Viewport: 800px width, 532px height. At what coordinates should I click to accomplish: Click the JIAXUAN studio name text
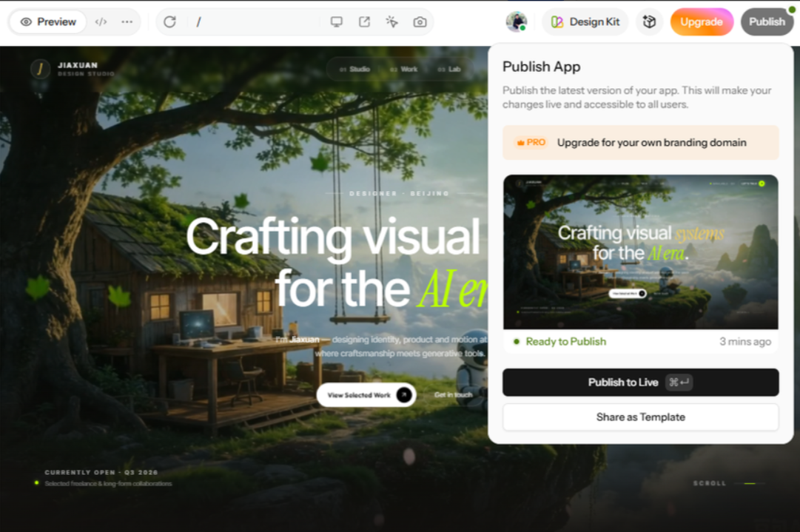click(78, 65)
